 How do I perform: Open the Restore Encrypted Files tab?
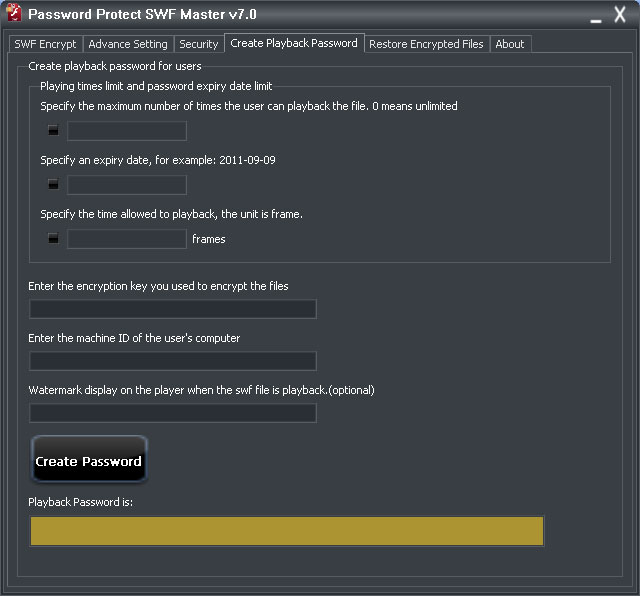pyautogui.click(x=426, y=44)
